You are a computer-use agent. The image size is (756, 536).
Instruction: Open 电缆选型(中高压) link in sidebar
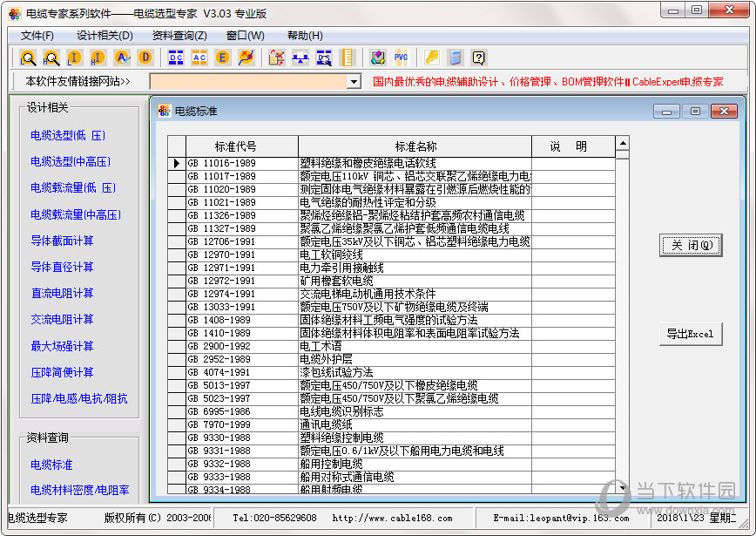click(x=71, y=161)
